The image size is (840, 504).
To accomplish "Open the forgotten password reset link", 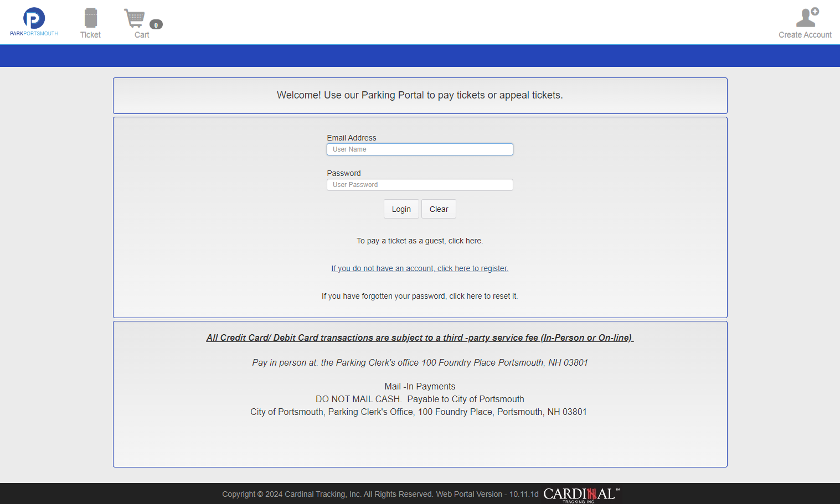I will (x=420, y=296).
